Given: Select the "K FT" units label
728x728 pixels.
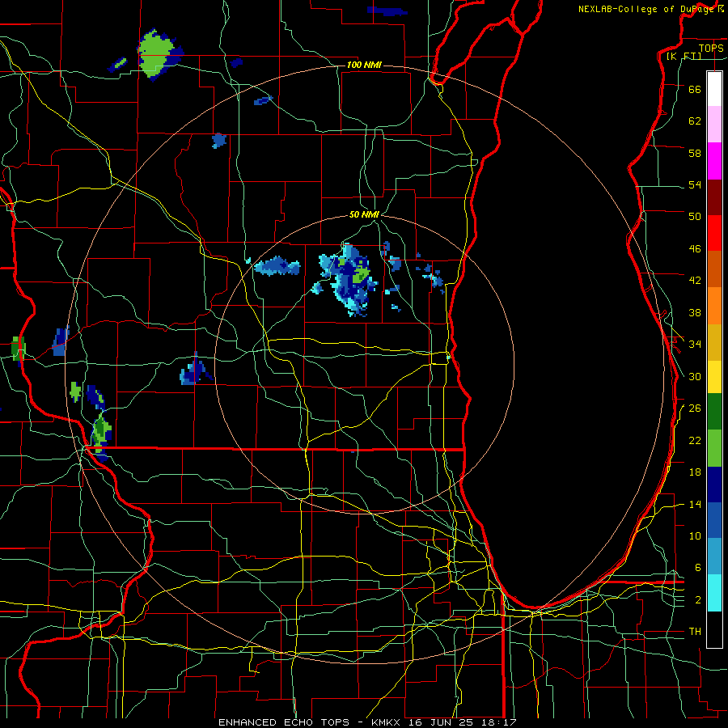Looking at the screenshot, I should pos(684,56).
